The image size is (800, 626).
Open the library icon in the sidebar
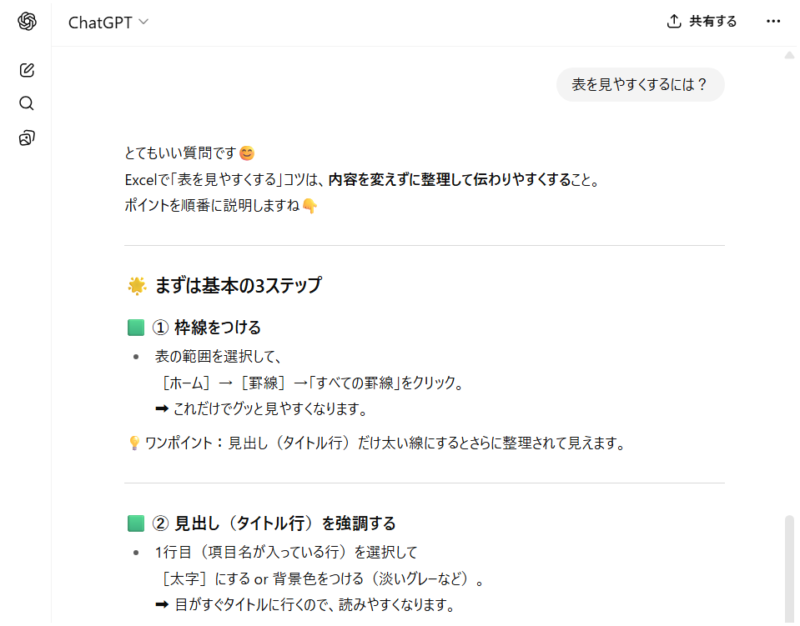pos(27,138)
